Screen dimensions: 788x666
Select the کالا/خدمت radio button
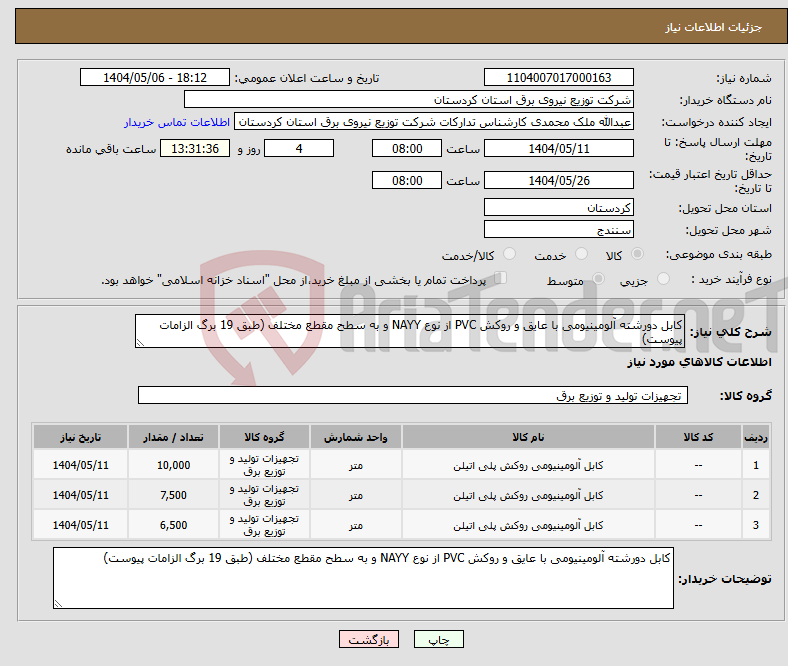(509, 255)
